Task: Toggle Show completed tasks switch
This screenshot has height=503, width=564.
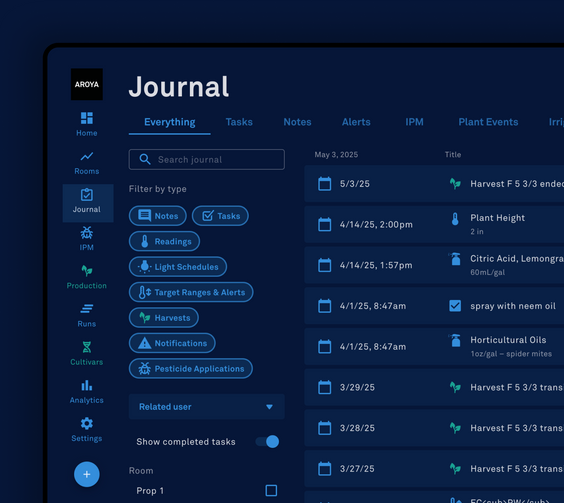Action: 267,441
